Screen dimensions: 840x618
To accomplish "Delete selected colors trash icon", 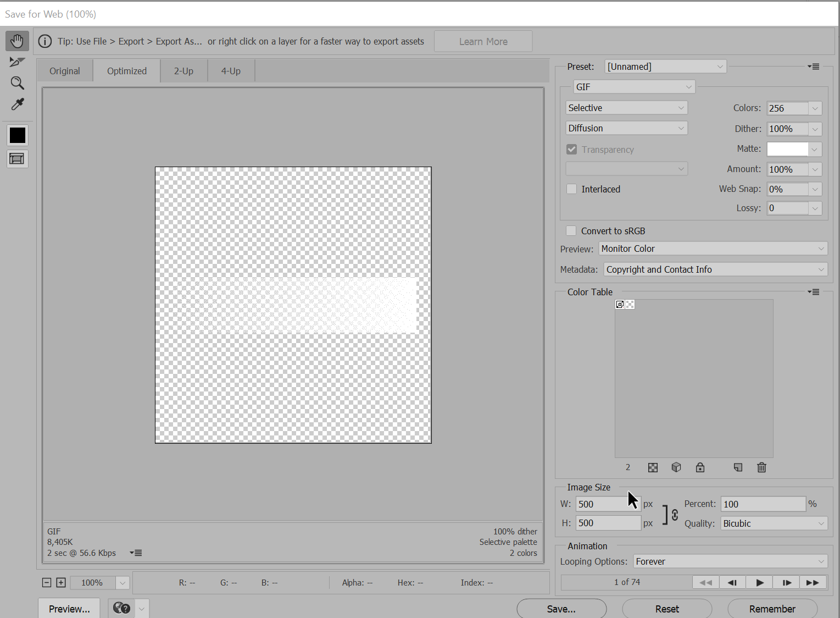I will (761, 467).
